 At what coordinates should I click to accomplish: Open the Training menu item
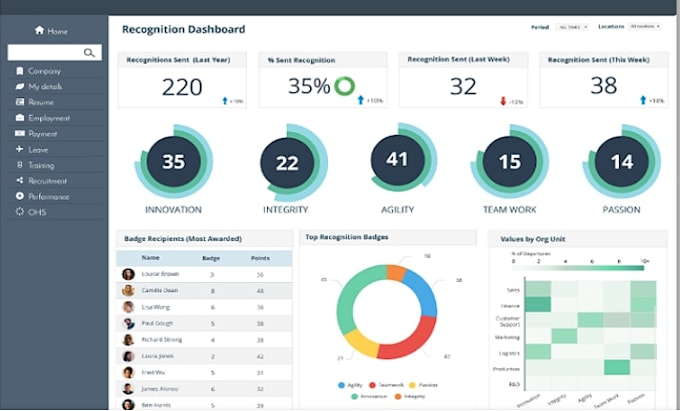[42, 165]
